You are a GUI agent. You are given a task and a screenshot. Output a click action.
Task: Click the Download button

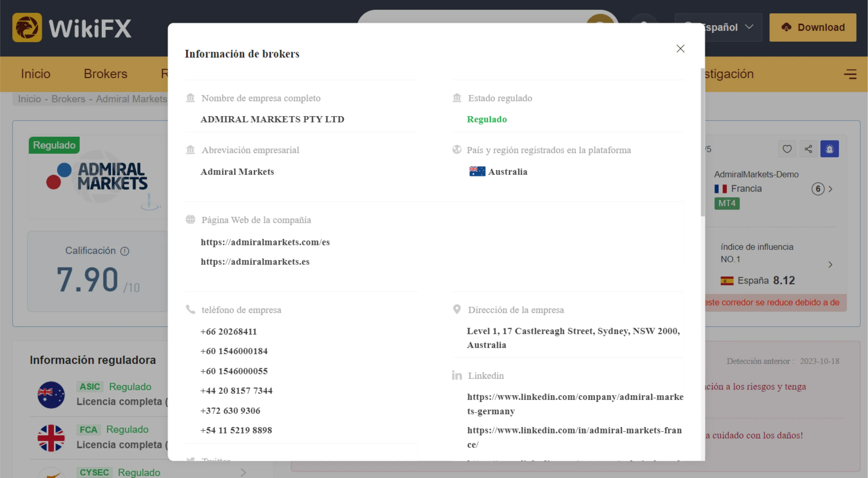813,27
